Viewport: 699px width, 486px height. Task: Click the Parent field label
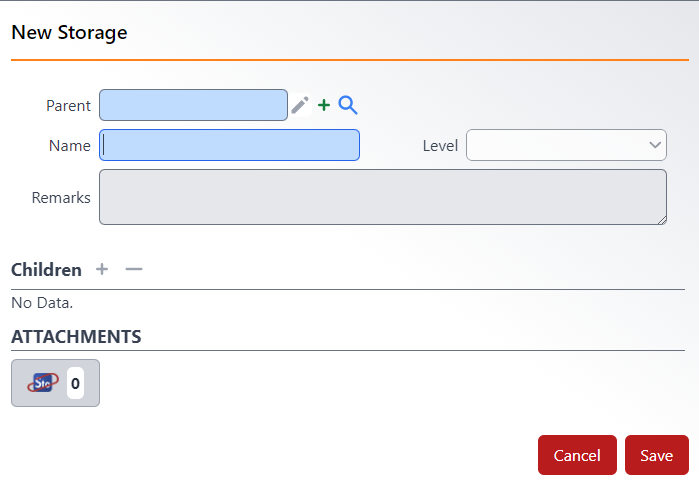68,106
